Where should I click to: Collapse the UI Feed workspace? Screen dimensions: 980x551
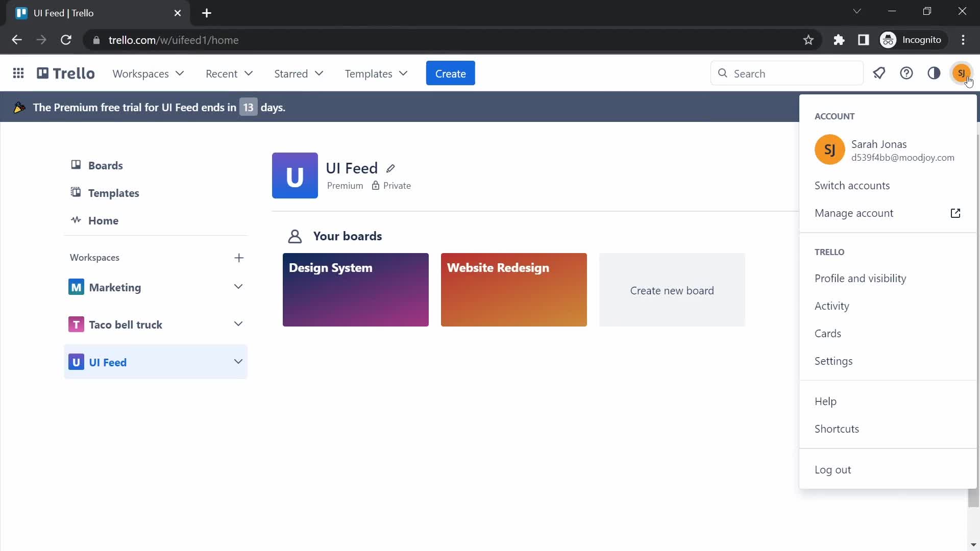(239, 362)
